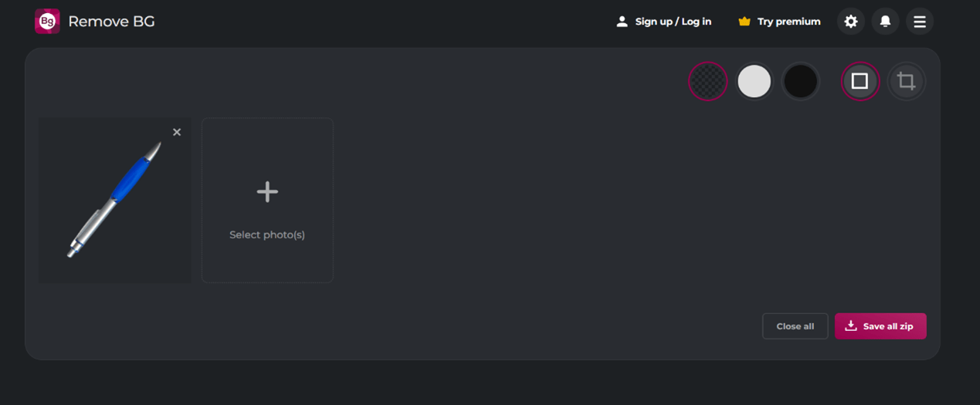
Task: Toggle the square original-frame mode
Action: 860,81
